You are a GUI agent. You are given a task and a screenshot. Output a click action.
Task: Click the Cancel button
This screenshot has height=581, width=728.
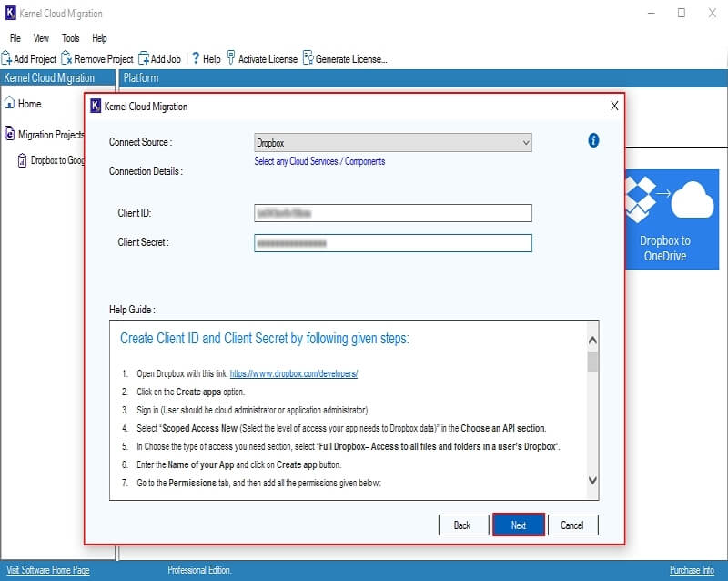point(573,525)
